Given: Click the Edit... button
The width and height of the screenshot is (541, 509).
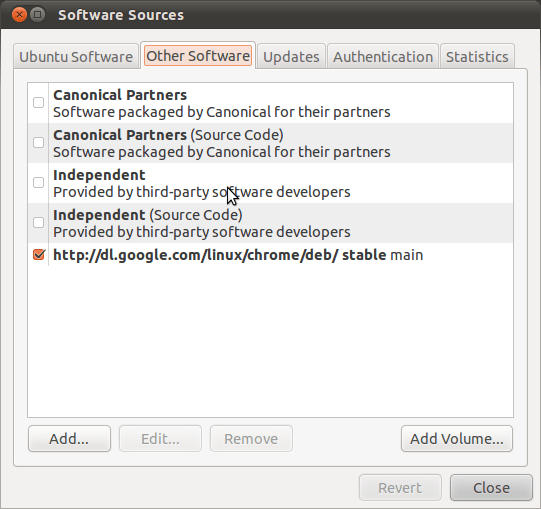Looking at the screenshot, I should click(x=160, y=439).
